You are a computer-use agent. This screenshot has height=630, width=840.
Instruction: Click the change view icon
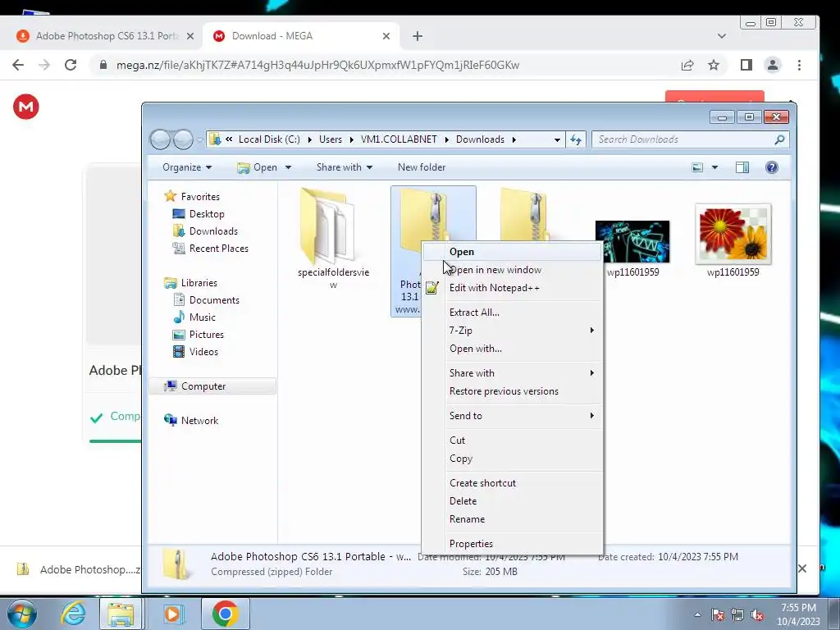point(697,167)
